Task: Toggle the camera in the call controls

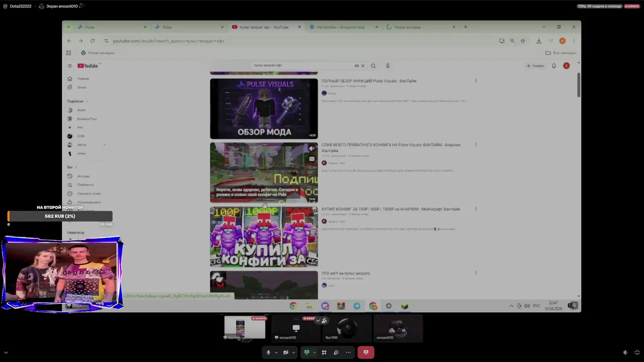Action: [285, 352]
